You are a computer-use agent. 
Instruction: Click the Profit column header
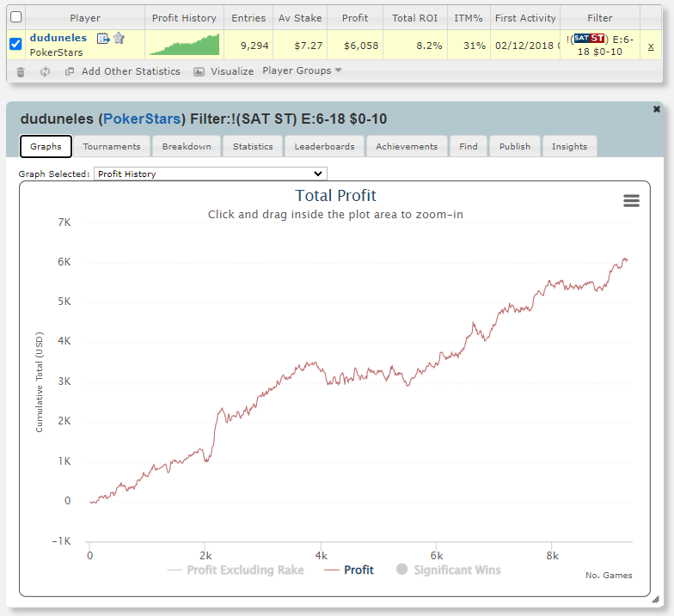pos(355,18)
